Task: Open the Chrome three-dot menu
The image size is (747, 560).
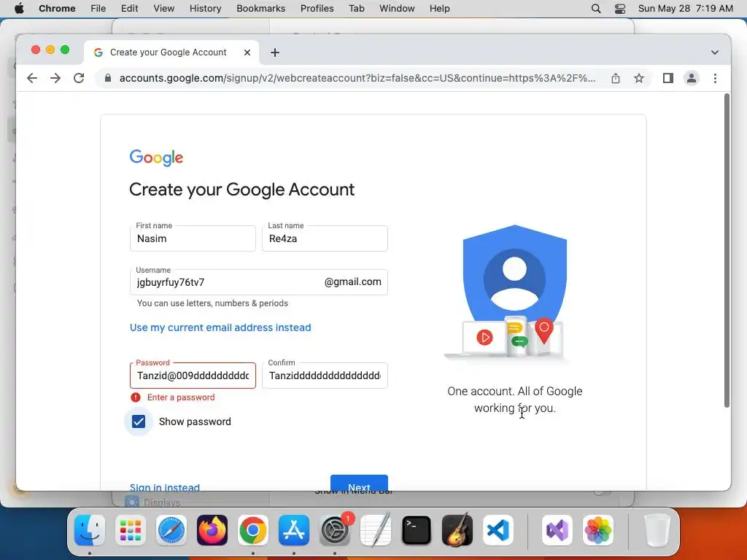Action: tap(715, 78)
